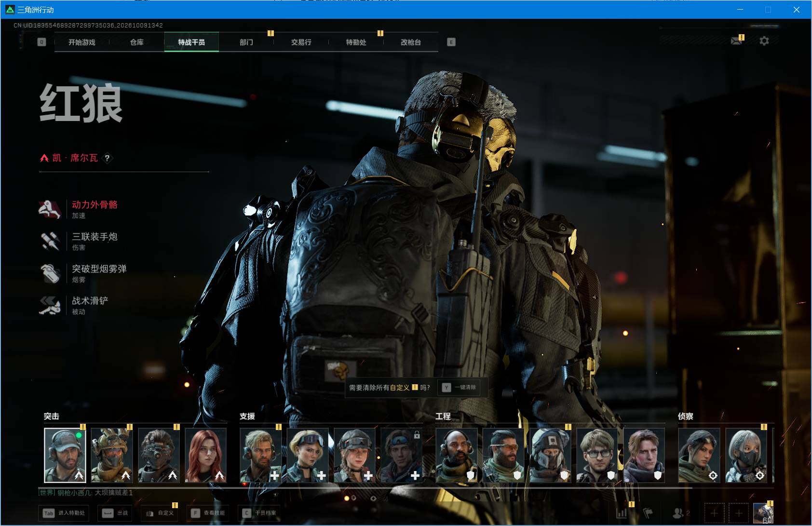Open the friends icon showing 2
The height and width of the screenshot is (526, 812).
point(681,513)
